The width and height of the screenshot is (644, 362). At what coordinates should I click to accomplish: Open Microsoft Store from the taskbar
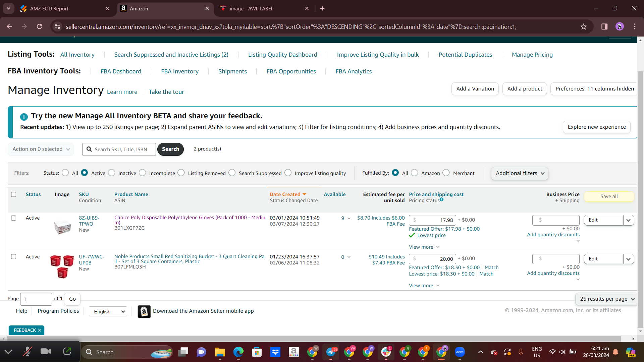257,352
